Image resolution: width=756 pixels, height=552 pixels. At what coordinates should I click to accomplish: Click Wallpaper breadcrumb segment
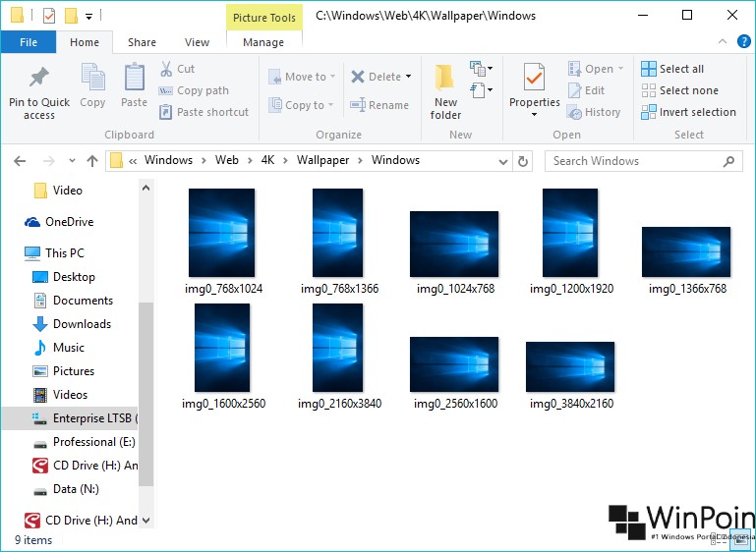pyautogui.click(x=322, y=160)
